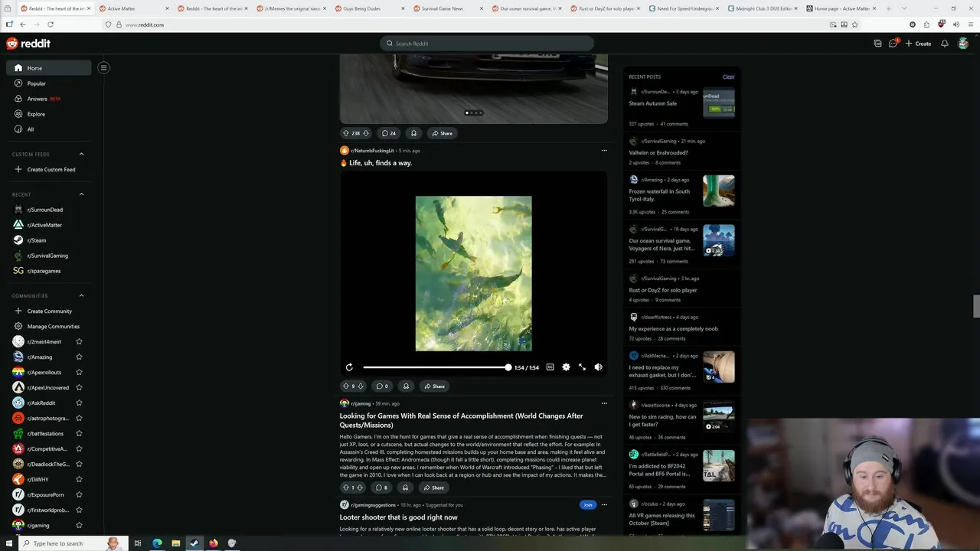980x551 pixels.
Task: Downvote the post with 238 votes
Action: point(366,133)
